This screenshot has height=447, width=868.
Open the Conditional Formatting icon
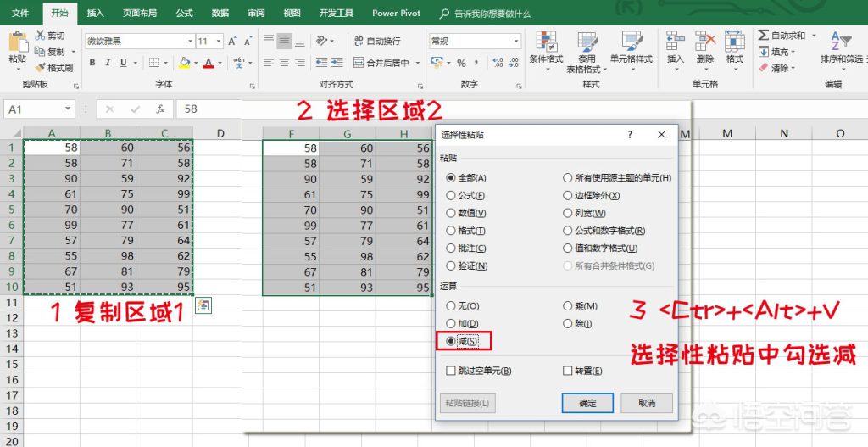click(x=545, y=41)
